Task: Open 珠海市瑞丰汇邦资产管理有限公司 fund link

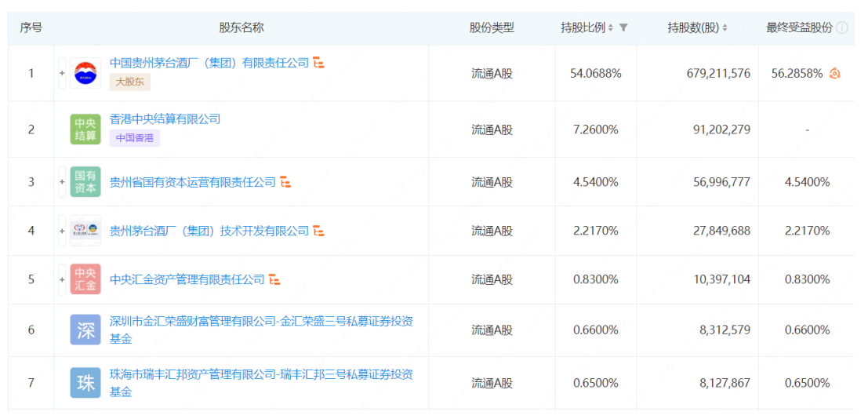Action: pyautogui.click(x=261, y=383)
